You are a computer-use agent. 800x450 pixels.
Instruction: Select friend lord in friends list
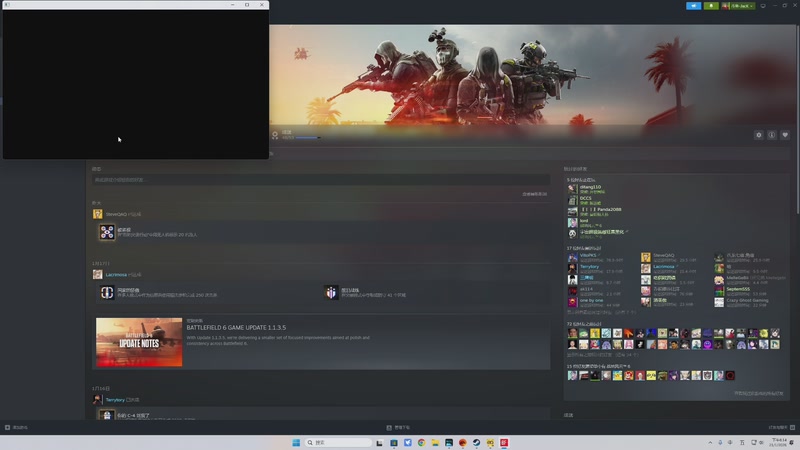coord(584,221)
